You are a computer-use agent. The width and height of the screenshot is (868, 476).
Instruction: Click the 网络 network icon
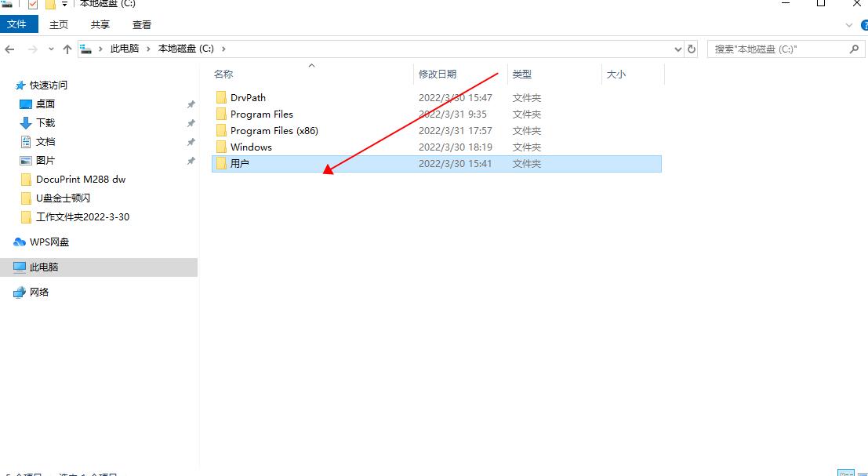20,293
